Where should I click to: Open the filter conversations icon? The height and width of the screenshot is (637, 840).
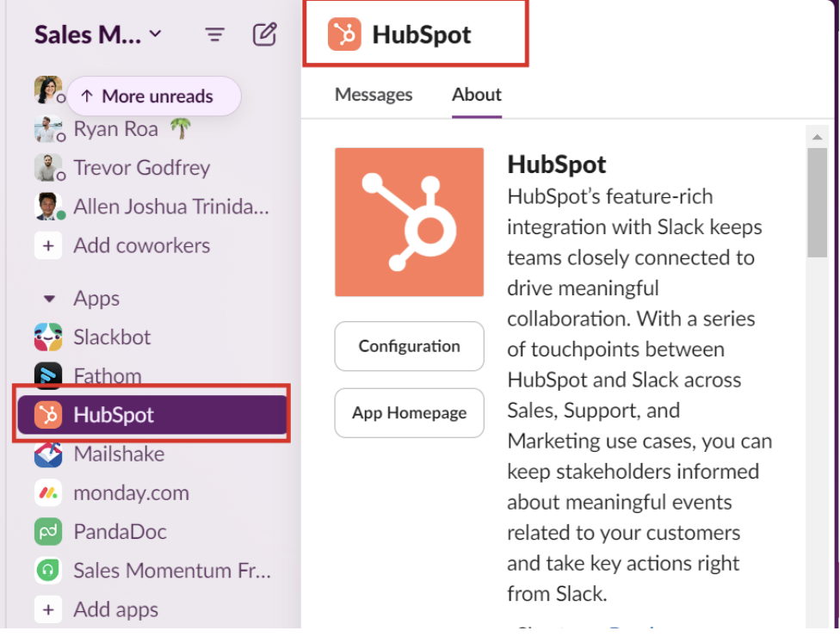(x=214, y=34)
